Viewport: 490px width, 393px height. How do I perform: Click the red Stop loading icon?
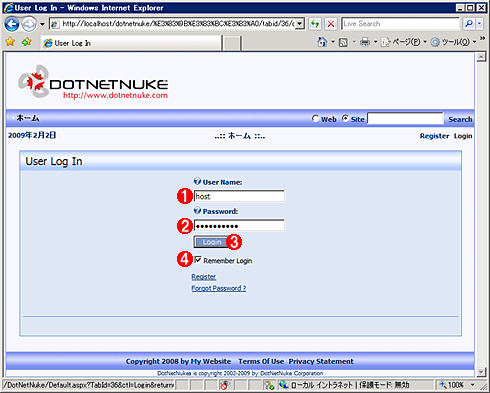(331, 24)
